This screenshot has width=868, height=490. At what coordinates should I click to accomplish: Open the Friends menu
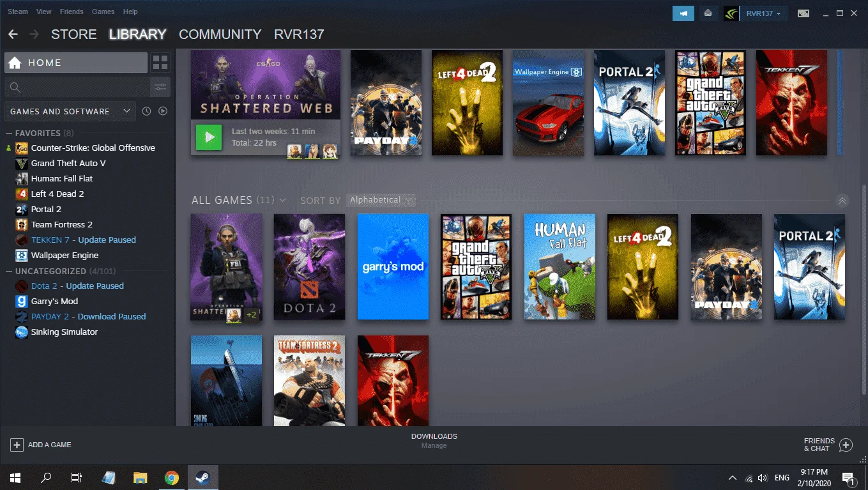click(x=72, y=11)
